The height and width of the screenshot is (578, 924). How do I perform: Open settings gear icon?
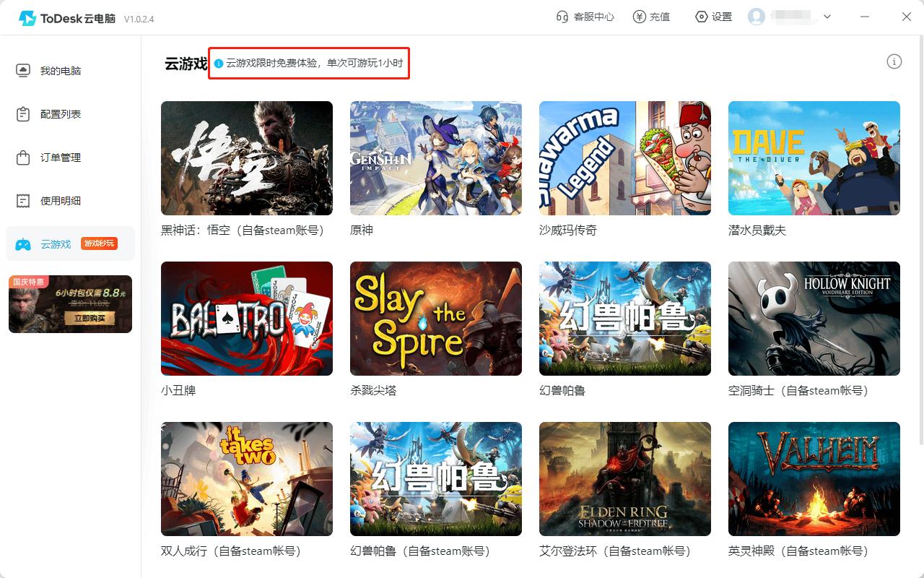coord(701,17)
